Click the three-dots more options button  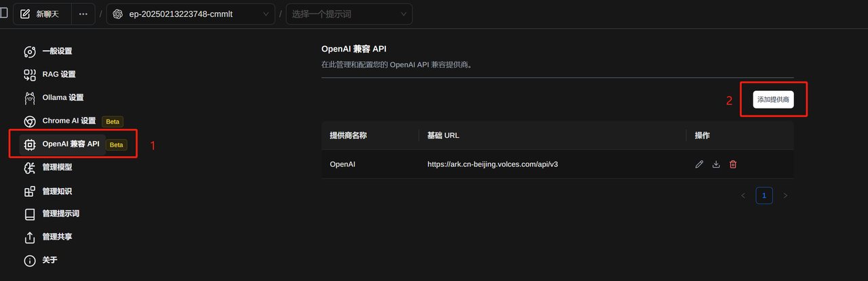(83, 14)
